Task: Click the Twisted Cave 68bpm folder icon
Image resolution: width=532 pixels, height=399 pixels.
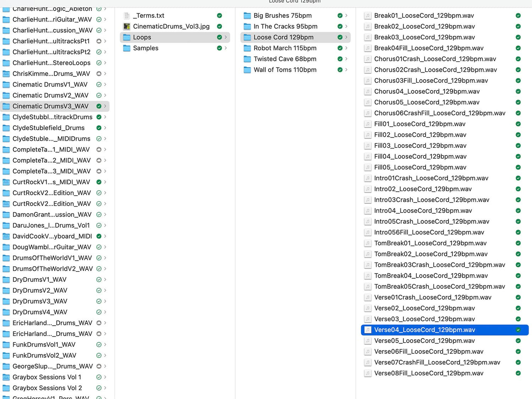Action: [247, 59]
